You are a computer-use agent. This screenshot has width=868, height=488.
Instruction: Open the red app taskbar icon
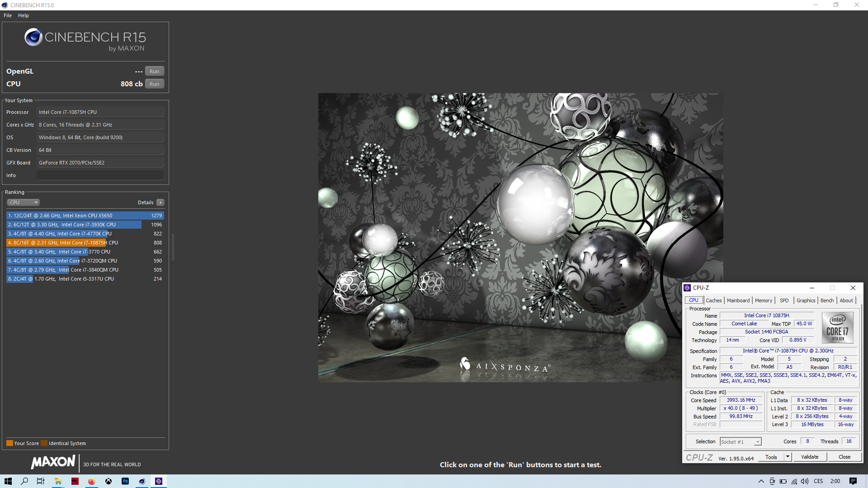tap(75, 481)
